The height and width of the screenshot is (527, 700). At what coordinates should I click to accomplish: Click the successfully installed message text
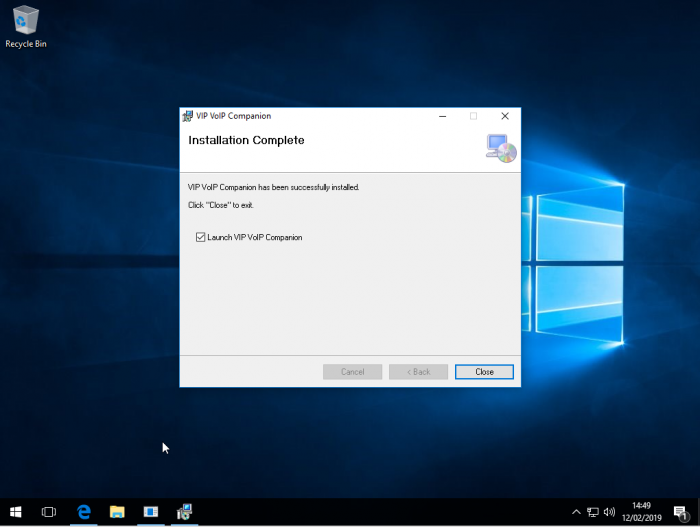point(273,187)
